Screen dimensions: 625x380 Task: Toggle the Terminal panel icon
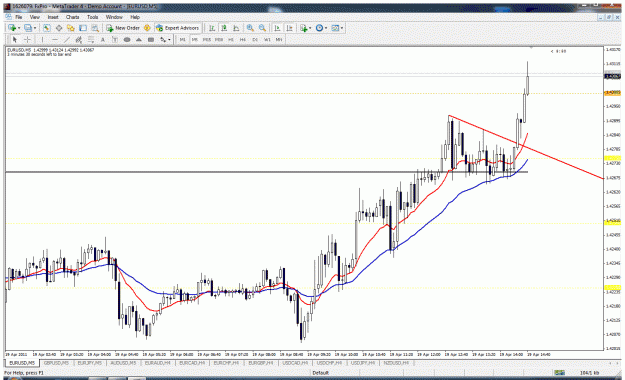pyautogui.click(x=83, y=28)
